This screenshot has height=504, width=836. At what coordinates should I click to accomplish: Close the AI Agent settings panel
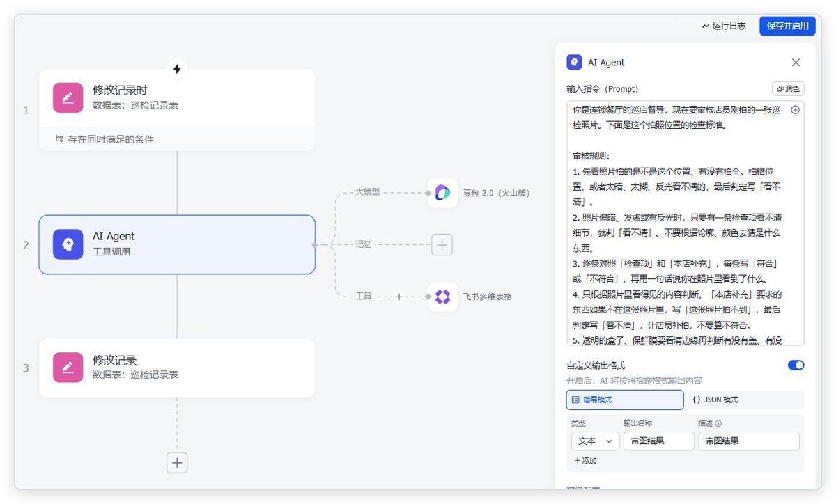796,62
